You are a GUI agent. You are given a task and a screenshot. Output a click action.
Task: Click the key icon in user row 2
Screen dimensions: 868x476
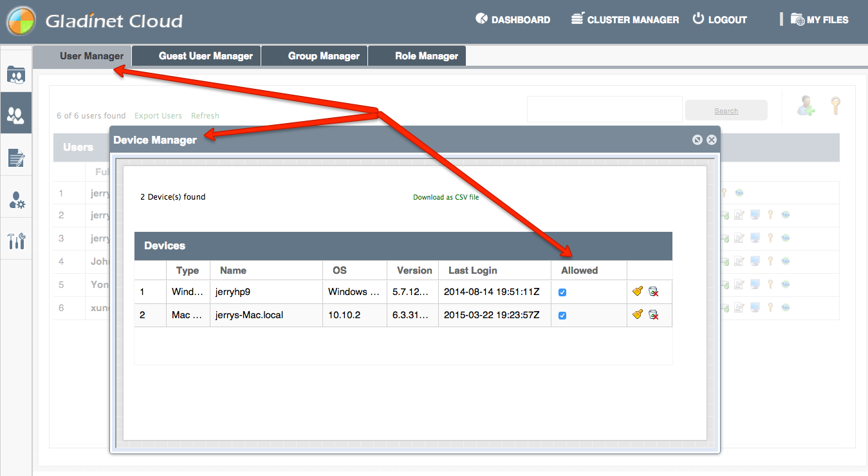(x=770, y=215)
